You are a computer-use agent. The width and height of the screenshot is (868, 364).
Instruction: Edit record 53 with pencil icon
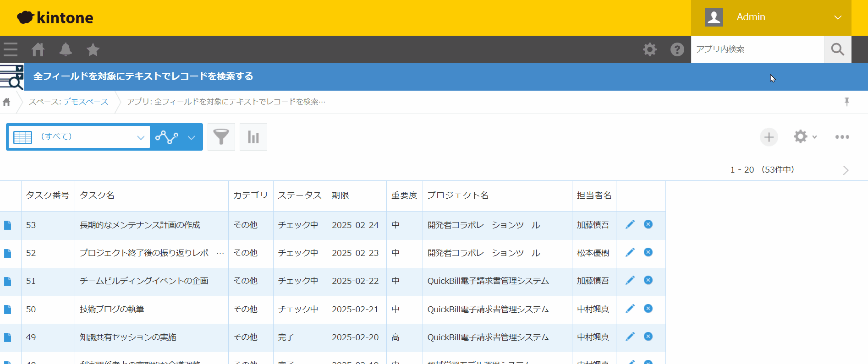tap(630, 224)
